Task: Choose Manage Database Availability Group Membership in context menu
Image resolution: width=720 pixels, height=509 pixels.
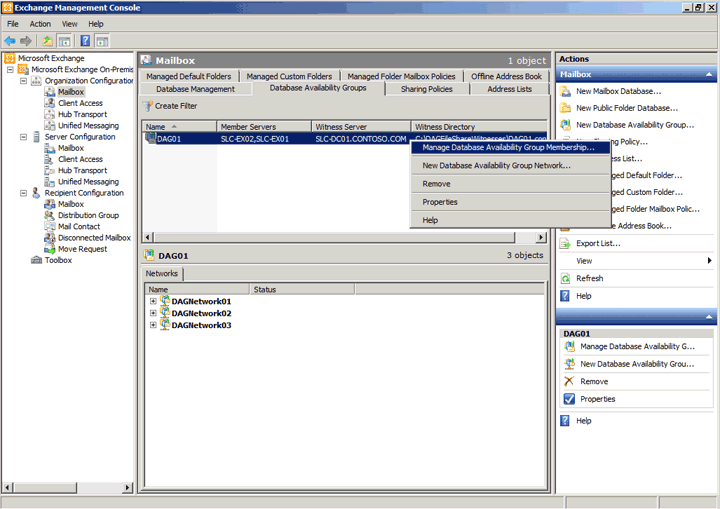Action: [x=510, y=147]
